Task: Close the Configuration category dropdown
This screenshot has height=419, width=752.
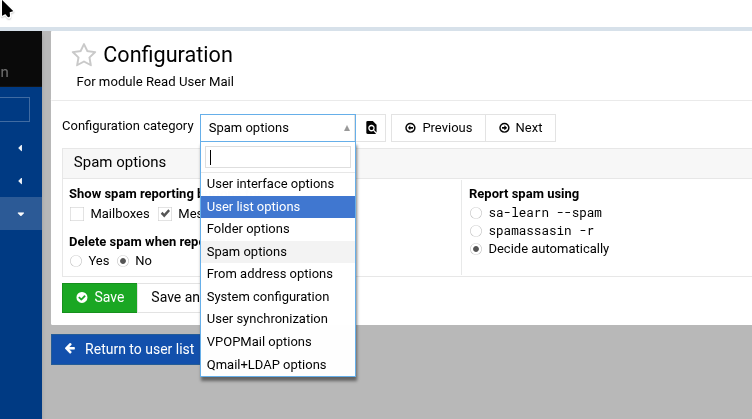Action: tap(347, 128)
